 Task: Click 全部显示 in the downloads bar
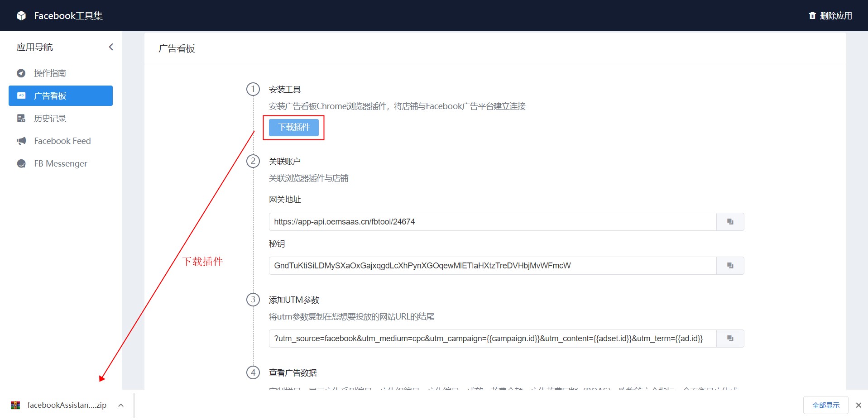826,405
